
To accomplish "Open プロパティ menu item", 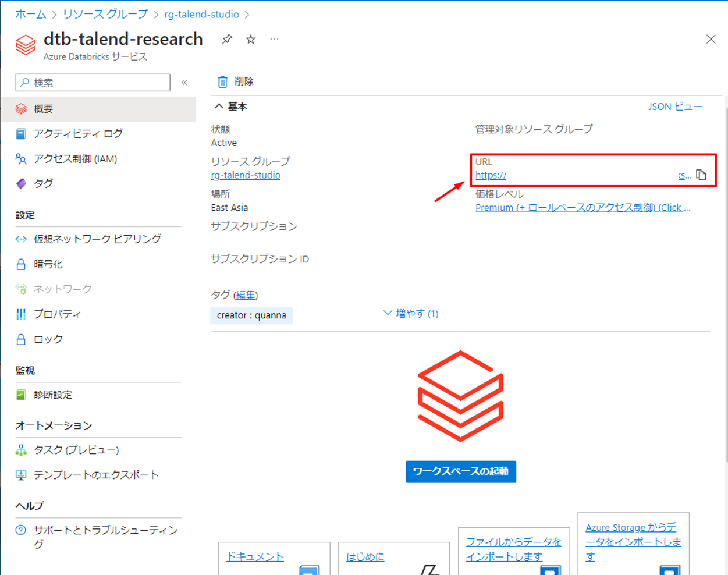I will 57,314.
